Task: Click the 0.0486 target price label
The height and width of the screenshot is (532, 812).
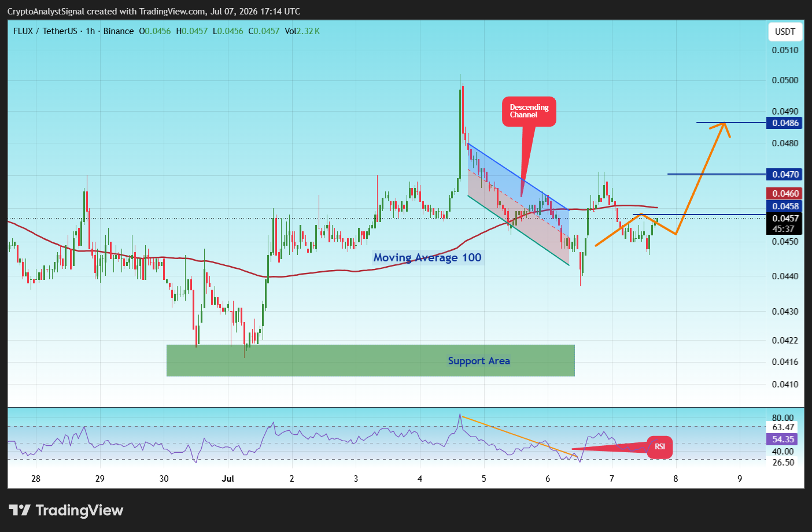Action: (785, 123)
